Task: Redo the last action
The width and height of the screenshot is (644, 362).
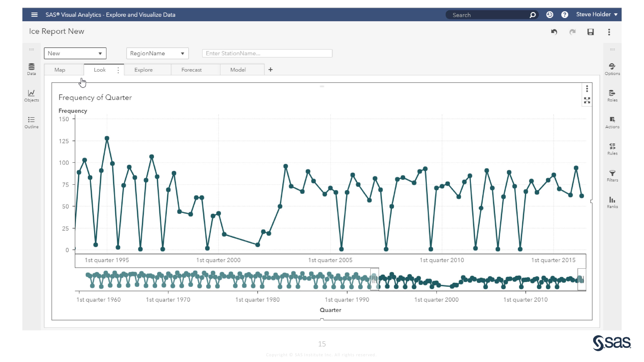Action: coord(573,32)
